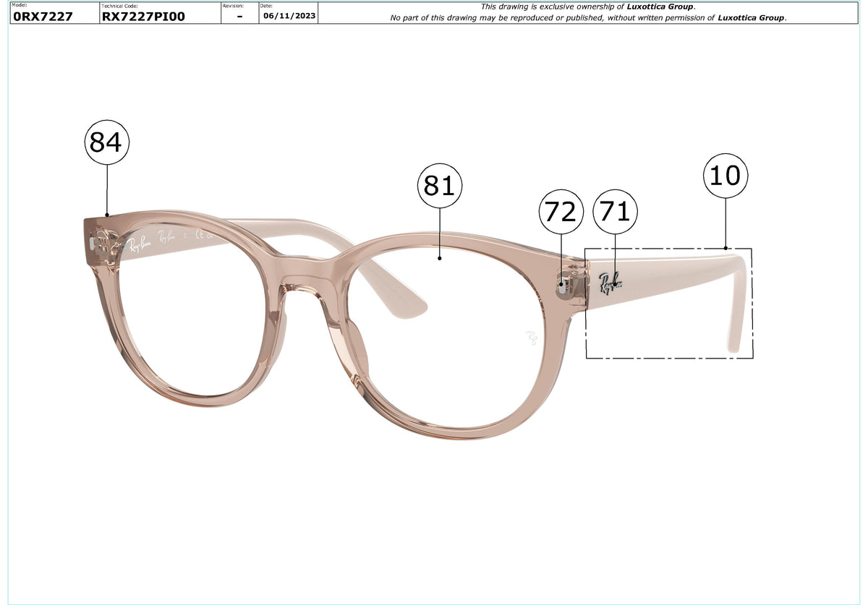Click the reproduction permission notice line
The width and height of the screenshot is (868, 605).
tap(588, 17)
